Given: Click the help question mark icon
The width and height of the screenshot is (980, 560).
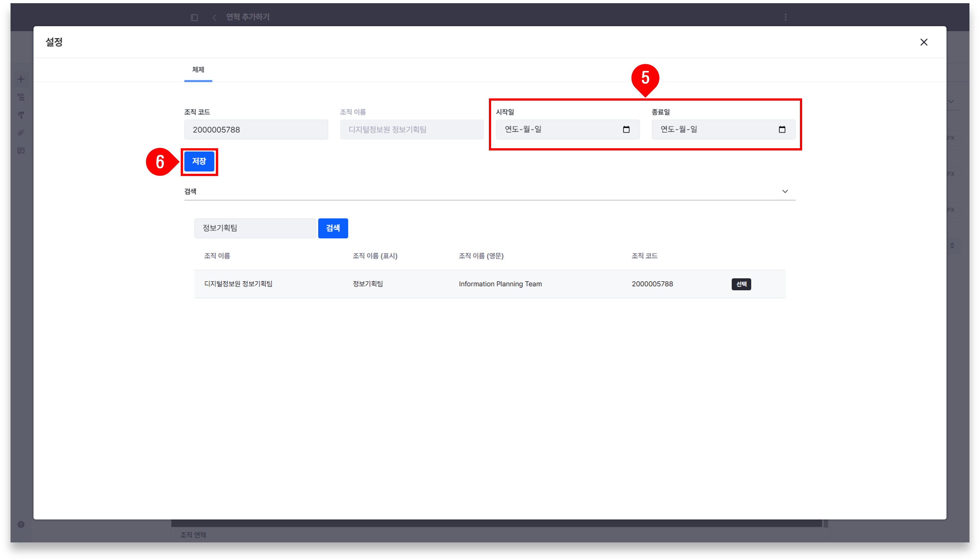Looking at the screenshot, I should click(21, 524).
